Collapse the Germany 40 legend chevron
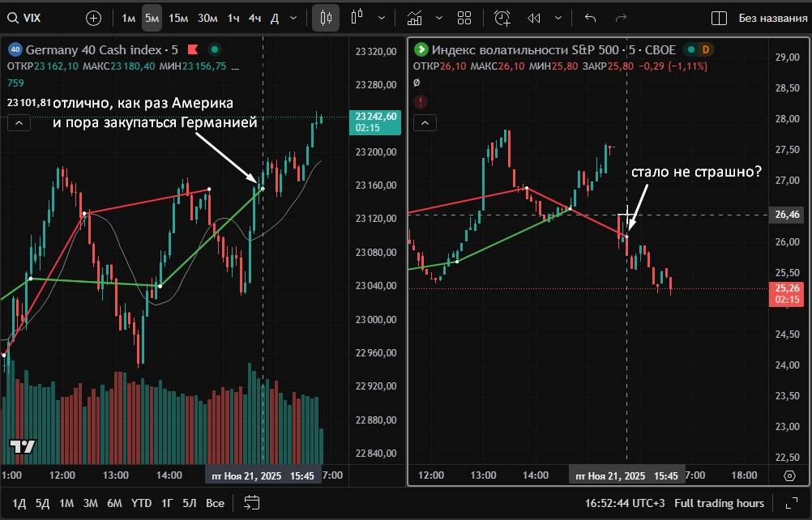812x520 pixels. [x=19, y=122]
